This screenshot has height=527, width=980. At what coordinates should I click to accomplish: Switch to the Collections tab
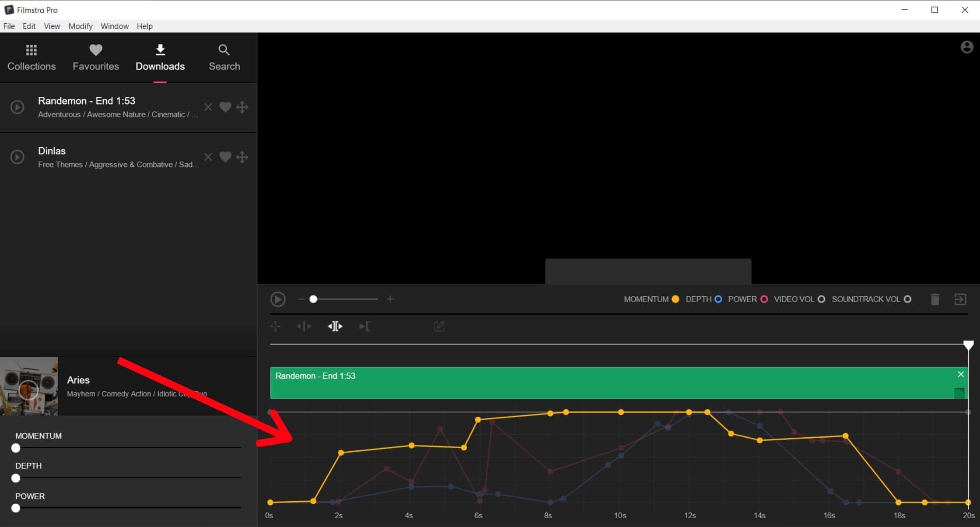(31, 57)
